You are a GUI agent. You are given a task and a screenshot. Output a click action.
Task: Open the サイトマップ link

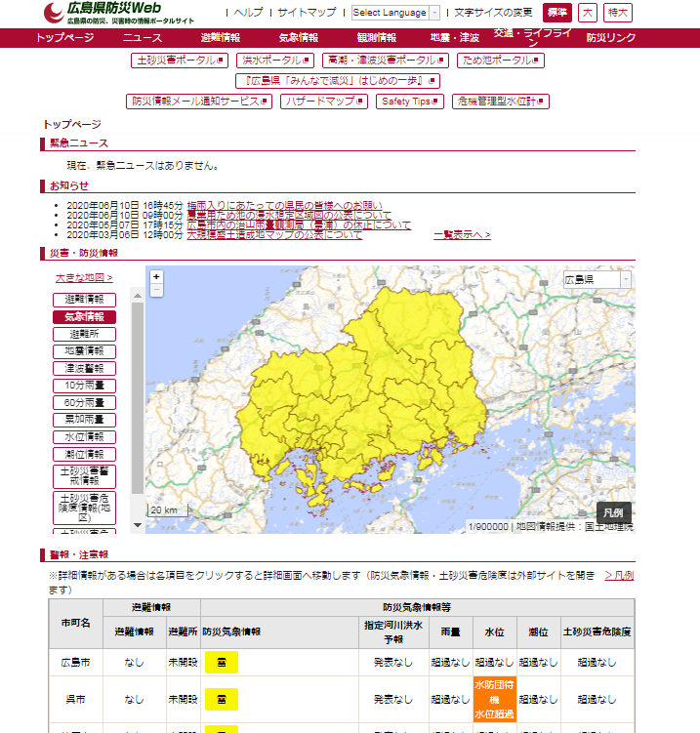(307, 13)
